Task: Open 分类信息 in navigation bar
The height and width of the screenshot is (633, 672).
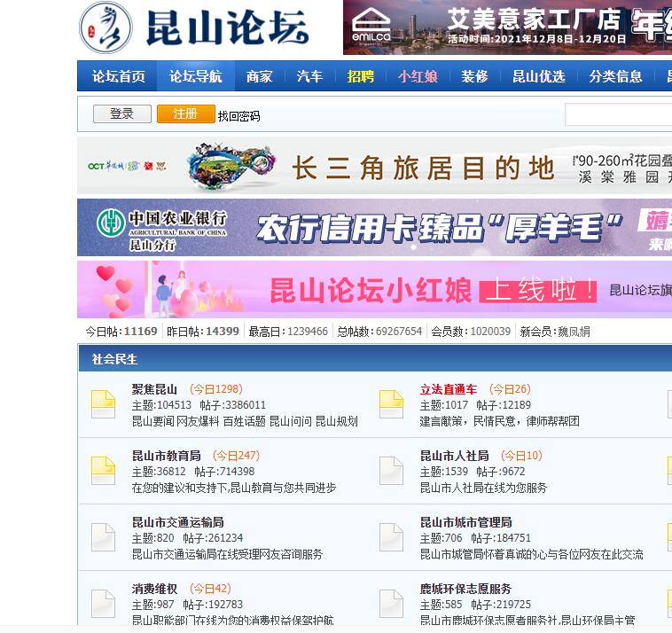Action: click(615, 76)
